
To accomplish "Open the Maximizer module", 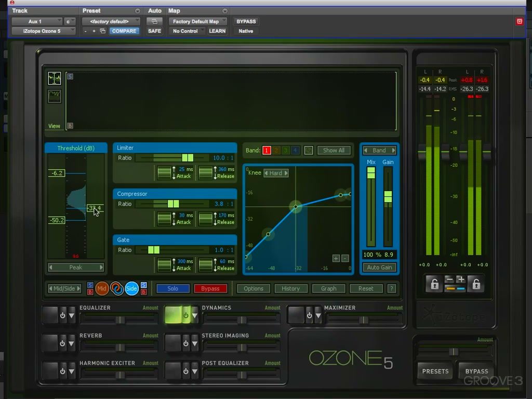I will point(296,315).
